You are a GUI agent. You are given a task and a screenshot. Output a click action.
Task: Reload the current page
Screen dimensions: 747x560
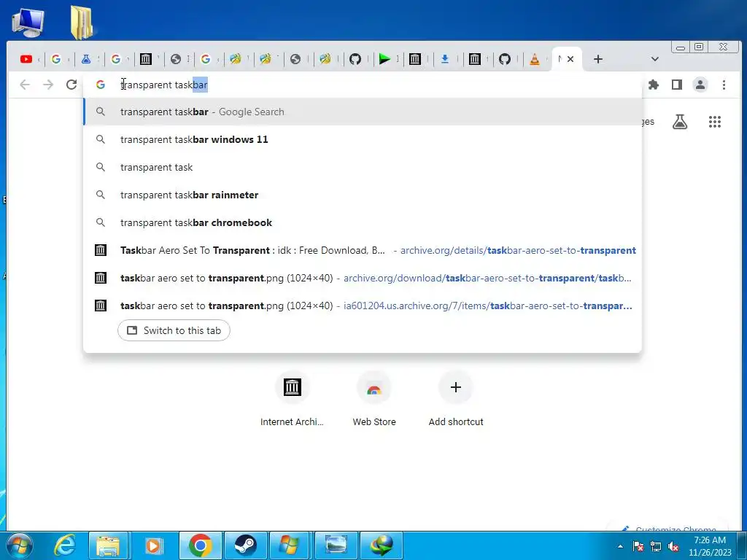click(71, 85)
